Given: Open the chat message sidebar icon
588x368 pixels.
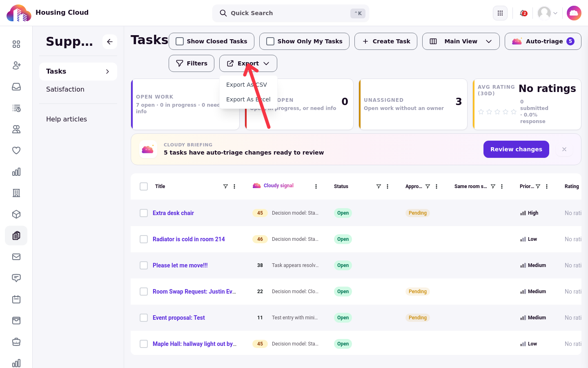Looking at the screenshot, I should coord(16,278).
